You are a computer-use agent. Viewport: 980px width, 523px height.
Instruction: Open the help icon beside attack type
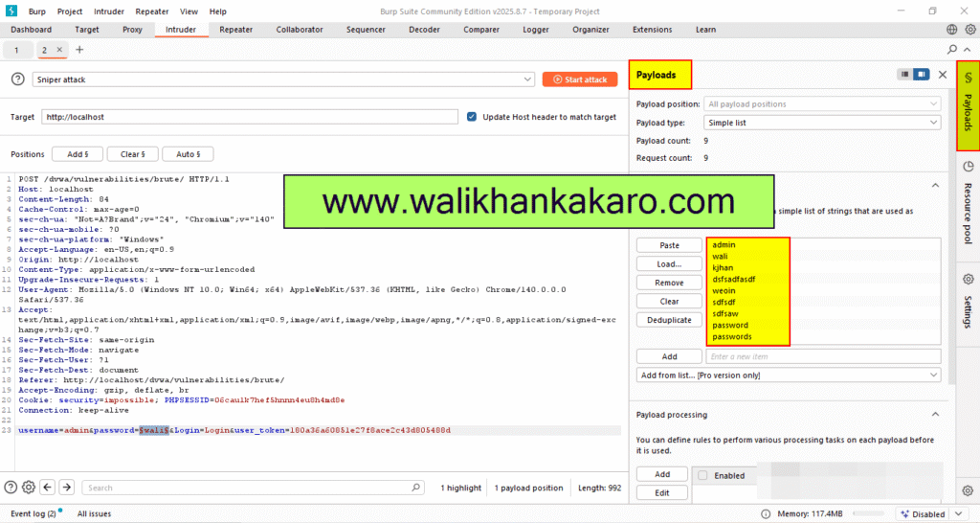18,79
